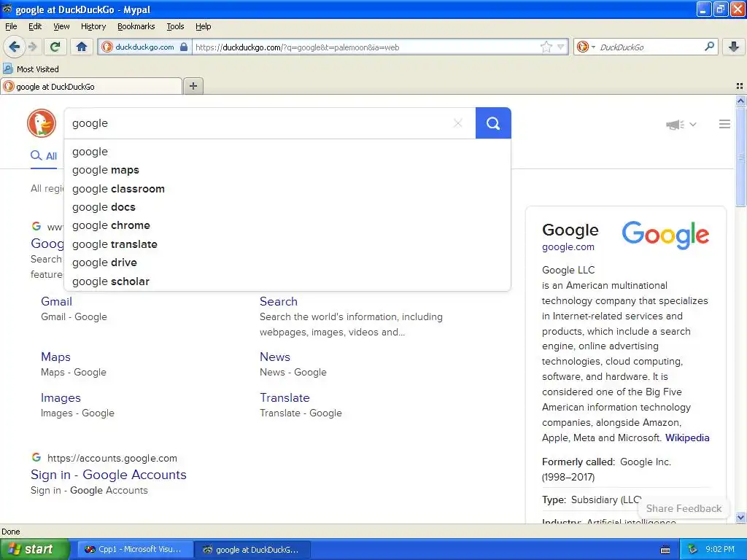The image size is (747, 560).
Task: Open the History menu
Action: pos(93,26)
